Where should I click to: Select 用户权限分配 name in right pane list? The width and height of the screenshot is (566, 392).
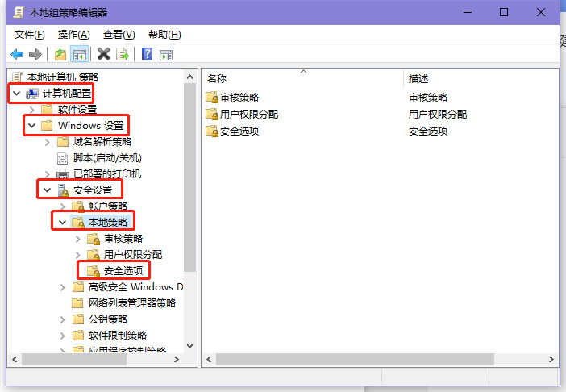click(x=249, y=114)
